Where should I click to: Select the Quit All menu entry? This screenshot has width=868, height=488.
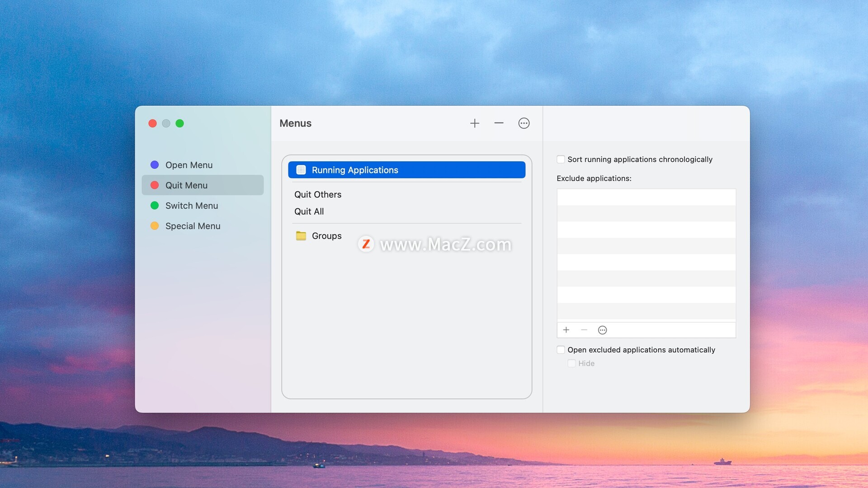click(x=309, y=211)
